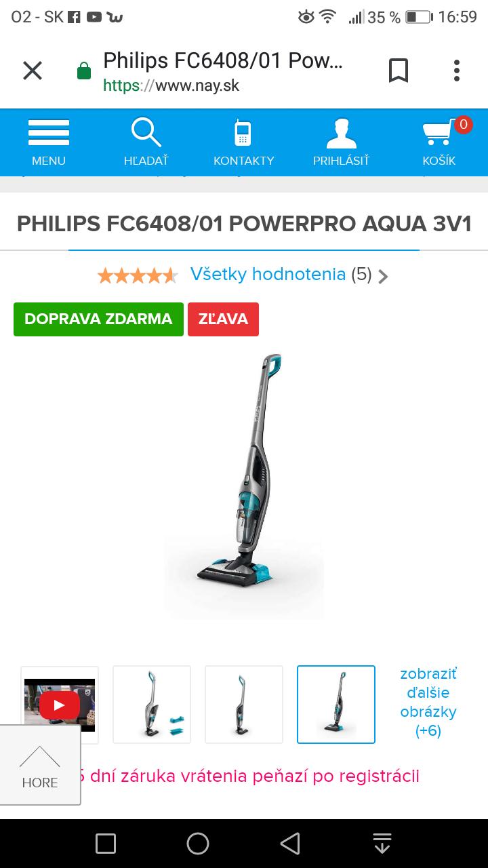Select thumbnail showing vacuum with accessories
488x868 pixels.
coord(152,705)
